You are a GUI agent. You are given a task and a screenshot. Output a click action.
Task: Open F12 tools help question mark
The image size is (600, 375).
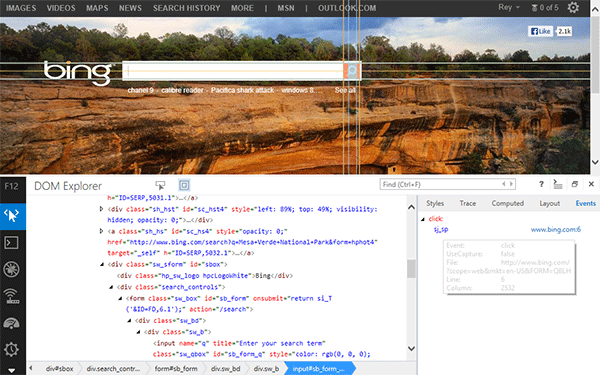541,184
